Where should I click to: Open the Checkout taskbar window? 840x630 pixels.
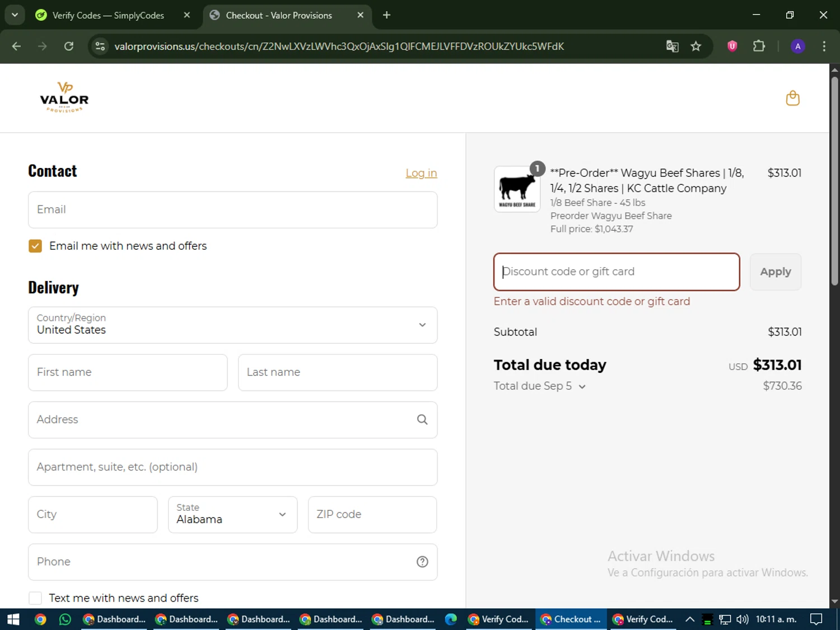click(x=571, y=619)
